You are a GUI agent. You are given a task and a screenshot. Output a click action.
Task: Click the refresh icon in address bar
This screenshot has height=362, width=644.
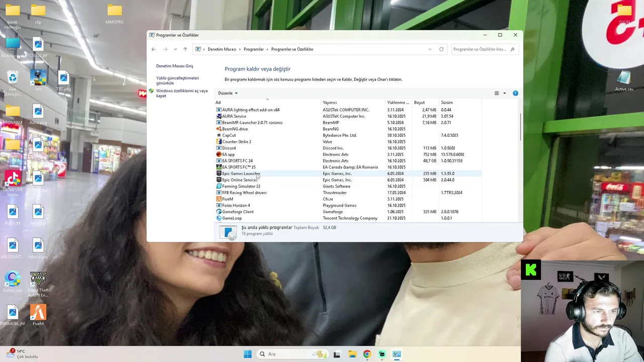point(441,49)
